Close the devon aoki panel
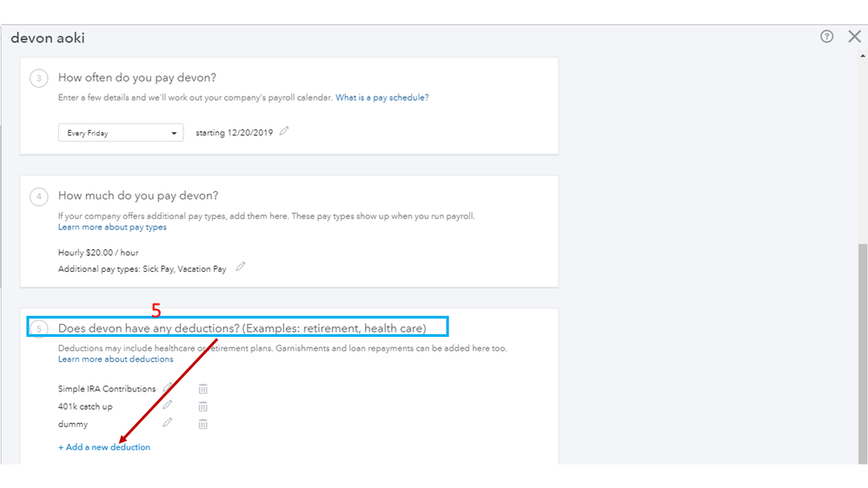 point(854,36)
